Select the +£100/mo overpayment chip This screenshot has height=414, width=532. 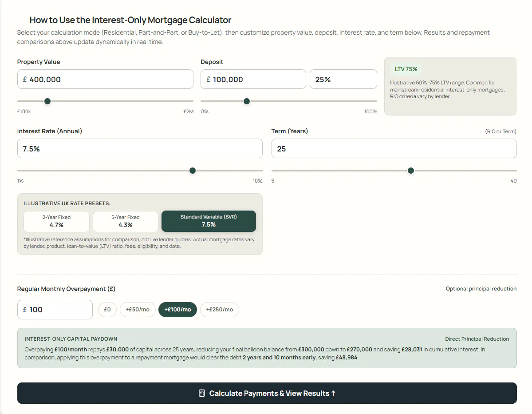tap(178, 310)
